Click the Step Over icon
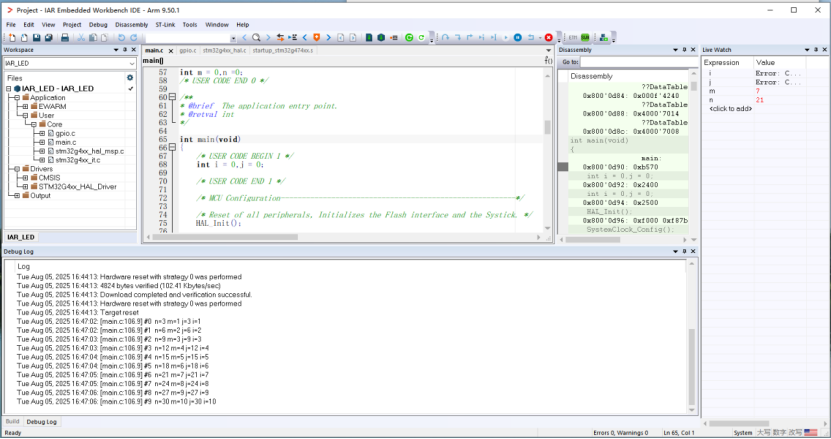The height and width of the screenshot is (439, 831). pyautogui.click(x=445, y=38)
